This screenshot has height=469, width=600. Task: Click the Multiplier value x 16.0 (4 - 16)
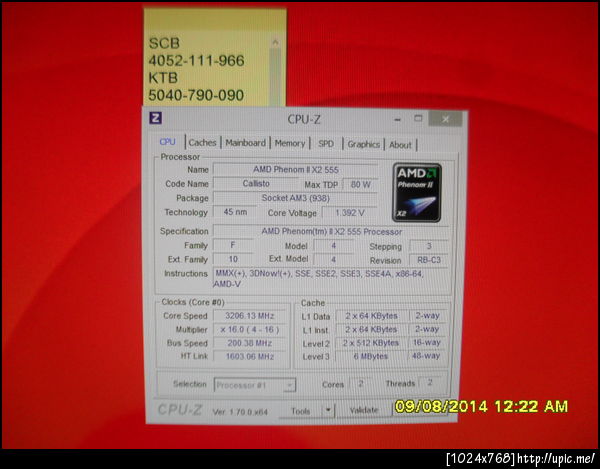(x=249, y=329)
